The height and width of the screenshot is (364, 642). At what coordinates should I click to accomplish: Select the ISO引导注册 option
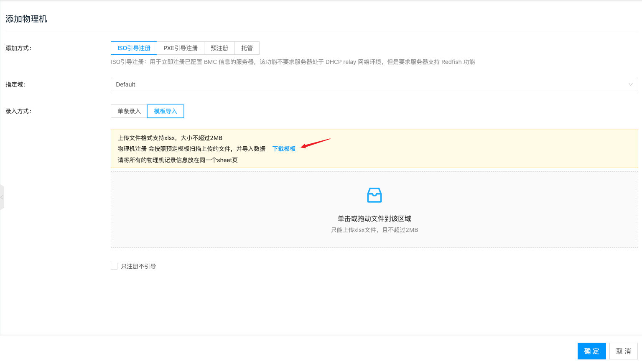coord(134,48)
